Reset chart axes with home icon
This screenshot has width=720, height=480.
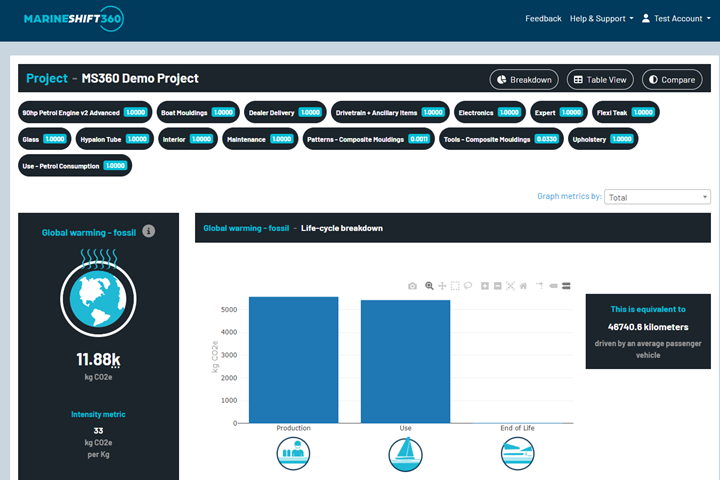523,286
